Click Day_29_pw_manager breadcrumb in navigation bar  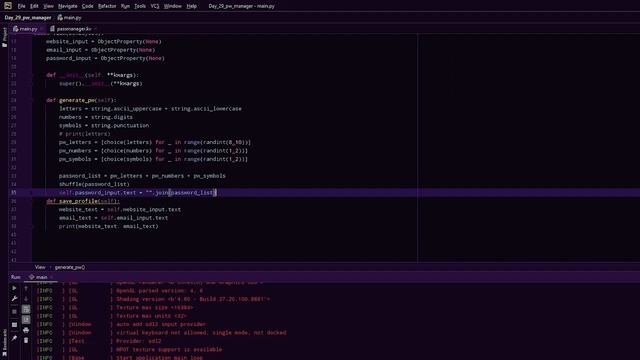click(x=28, y=18)
